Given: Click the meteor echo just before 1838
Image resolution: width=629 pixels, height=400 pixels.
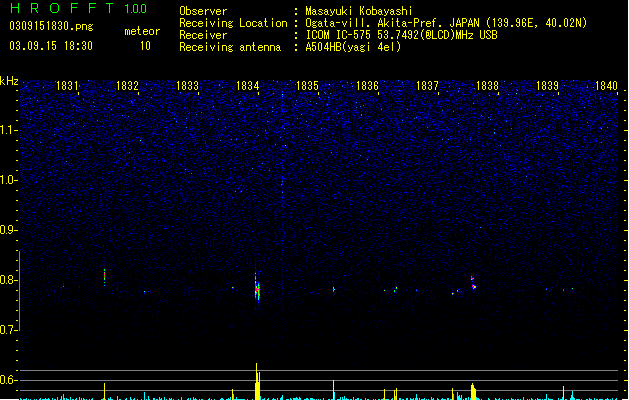Looking at the screenshot, I should coord(473,282).
